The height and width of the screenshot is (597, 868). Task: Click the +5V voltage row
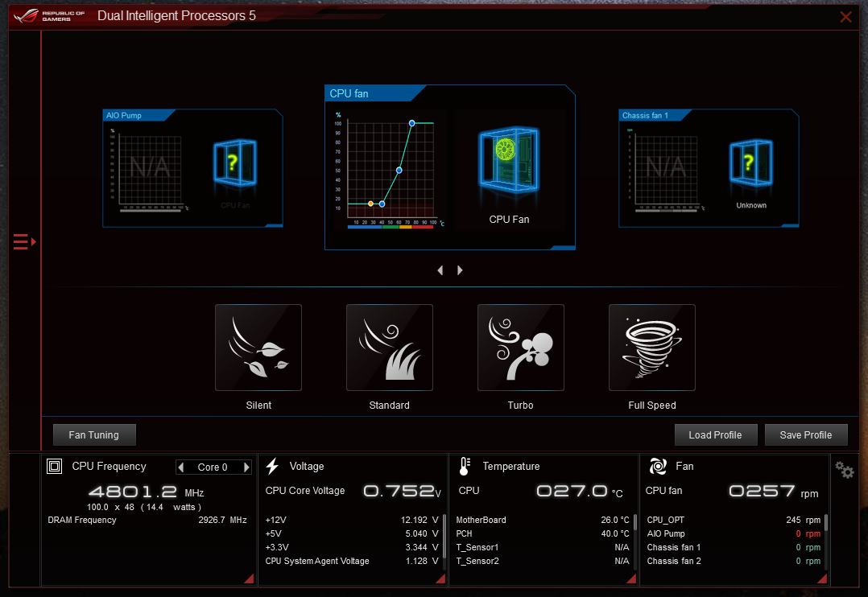click(352, 534)
